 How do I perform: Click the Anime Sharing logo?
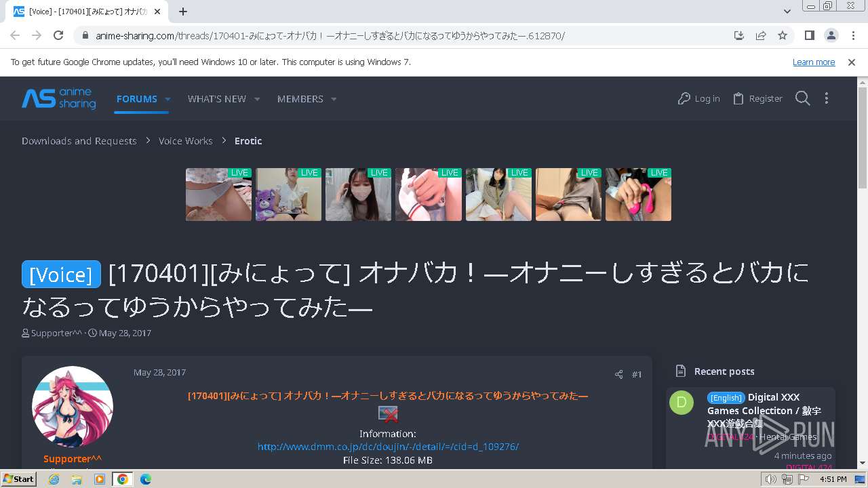tap(59, 98)
